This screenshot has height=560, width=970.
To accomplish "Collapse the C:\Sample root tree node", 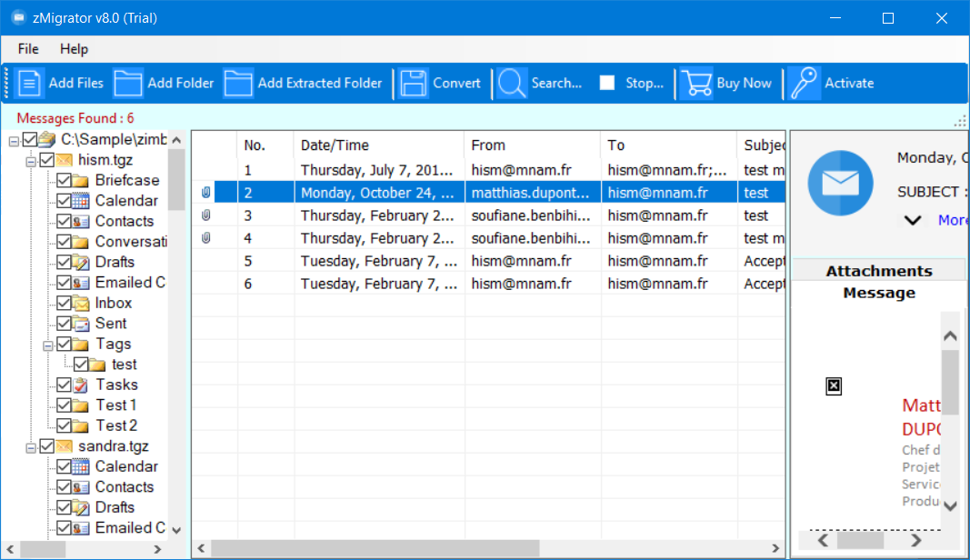I will [14, 142].
